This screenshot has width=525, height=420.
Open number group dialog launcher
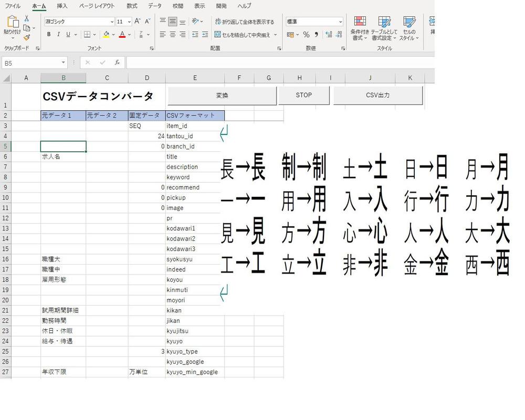343,48
